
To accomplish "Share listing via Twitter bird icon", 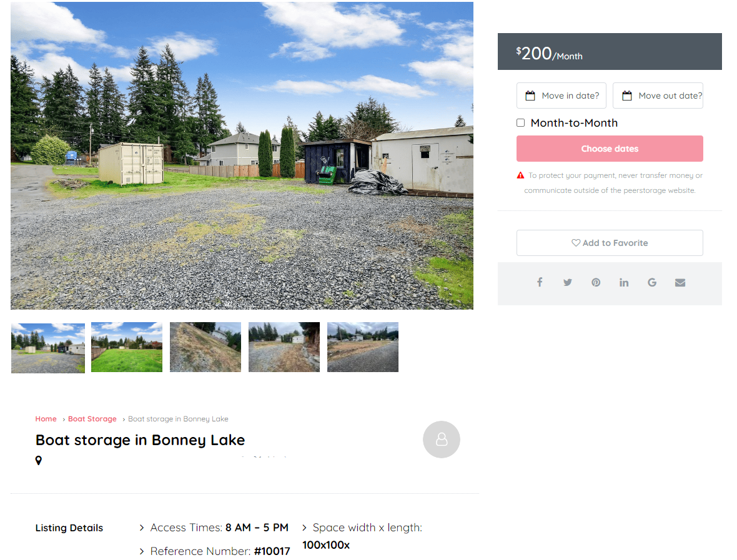I will (568, 282).
